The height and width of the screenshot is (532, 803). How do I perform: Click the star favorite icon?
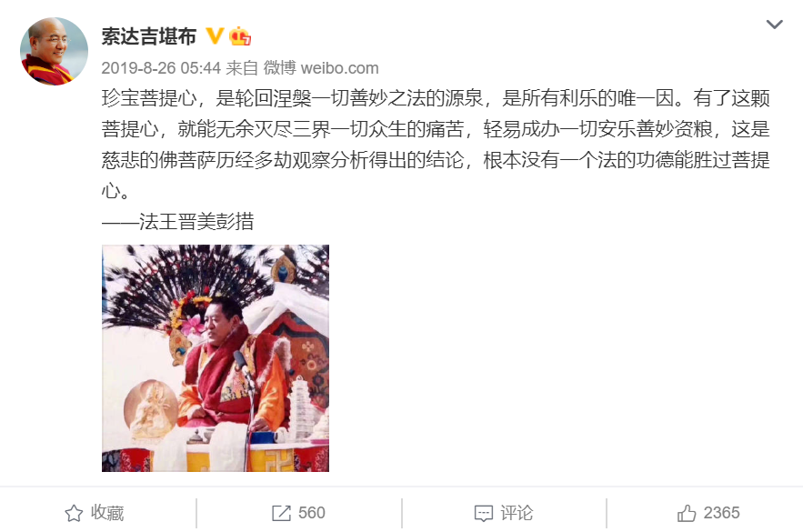click(x=74, y=513)
